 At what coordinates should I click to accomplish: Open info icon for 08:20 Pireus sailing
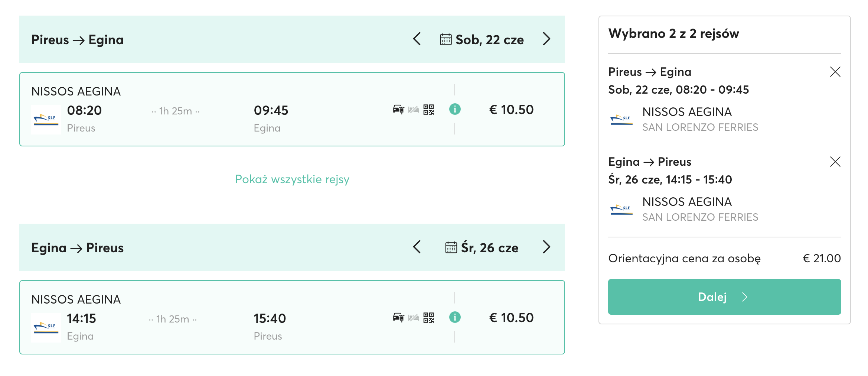click(x=455, y=109)
